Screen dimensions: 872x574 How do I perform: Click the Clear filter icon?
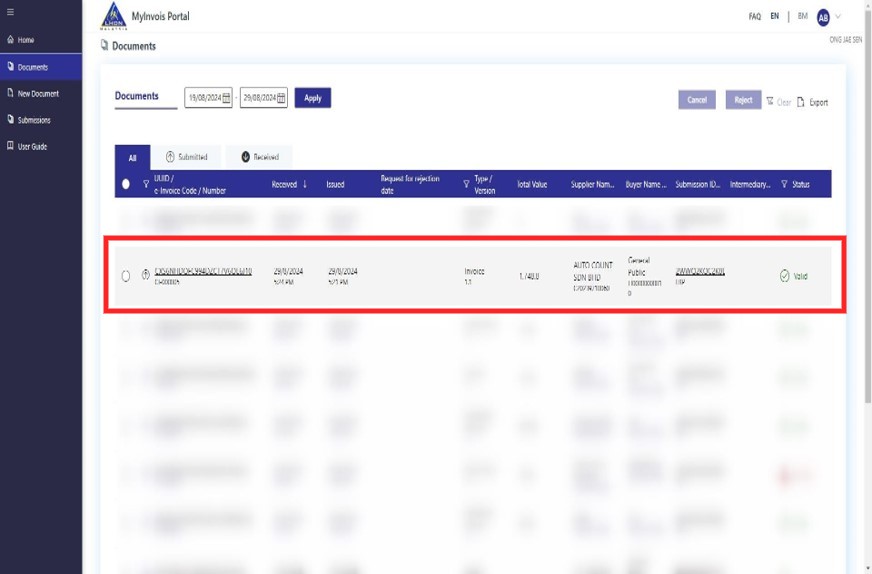pos(770,102)
